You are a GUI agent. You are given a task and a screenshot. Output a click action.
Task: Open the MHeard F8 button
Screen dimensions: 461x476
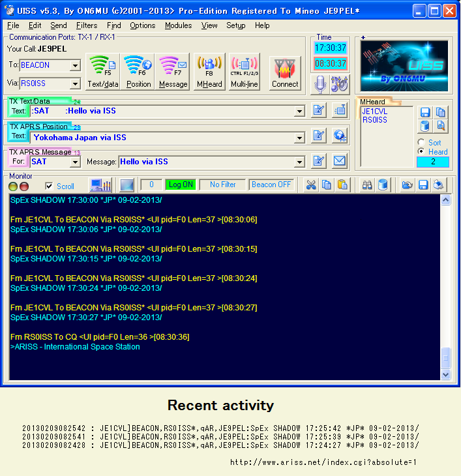point(209,72)
